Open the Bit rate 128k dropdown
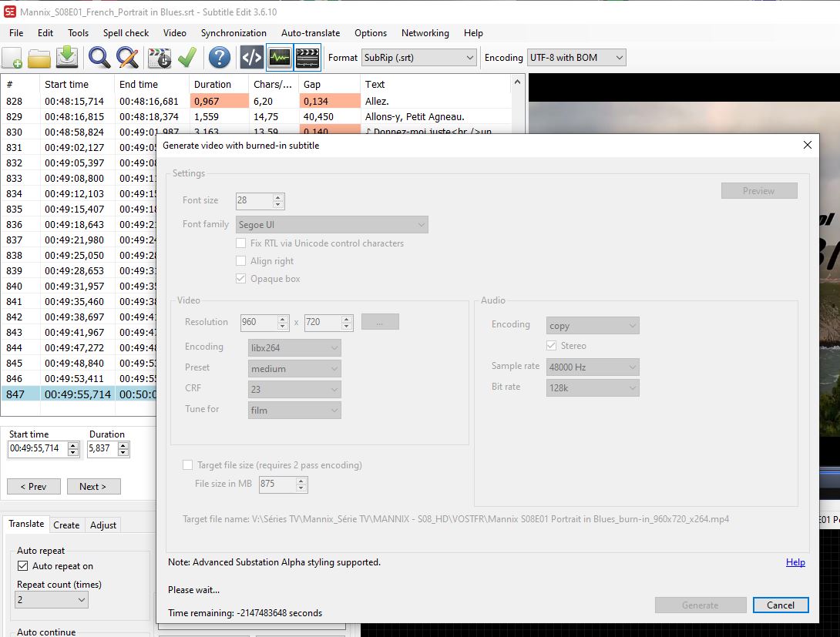 tap(593, 388)
